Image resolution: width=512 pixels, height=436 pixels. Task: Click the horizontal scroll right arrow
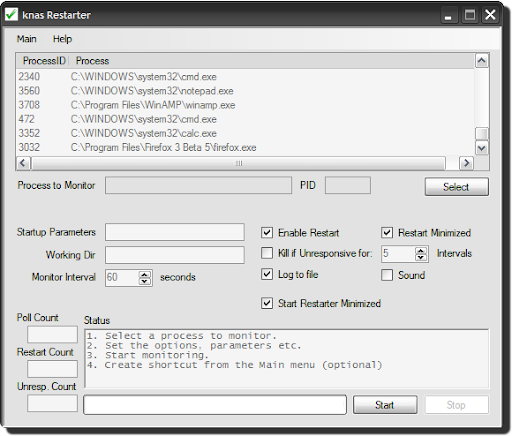(x=466, y=163)
